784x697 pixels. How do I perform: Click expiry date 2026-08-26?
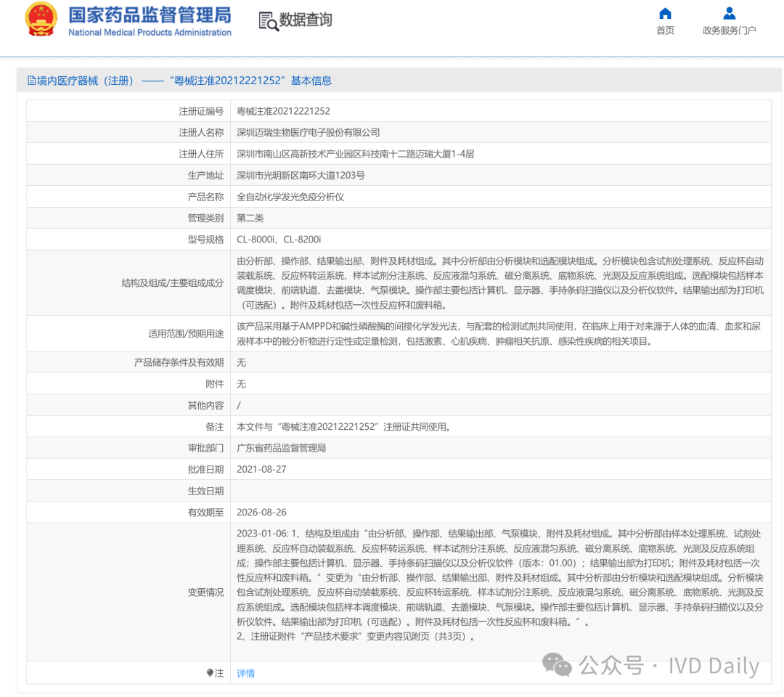[261, 512]
